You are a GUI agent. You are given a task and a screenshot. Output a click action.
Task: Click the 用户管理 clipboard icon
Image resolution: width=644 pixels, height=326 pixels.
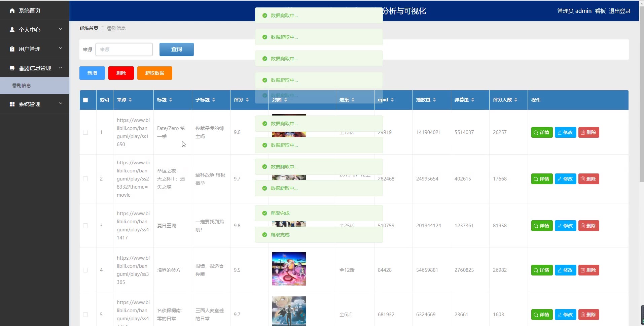12,49
